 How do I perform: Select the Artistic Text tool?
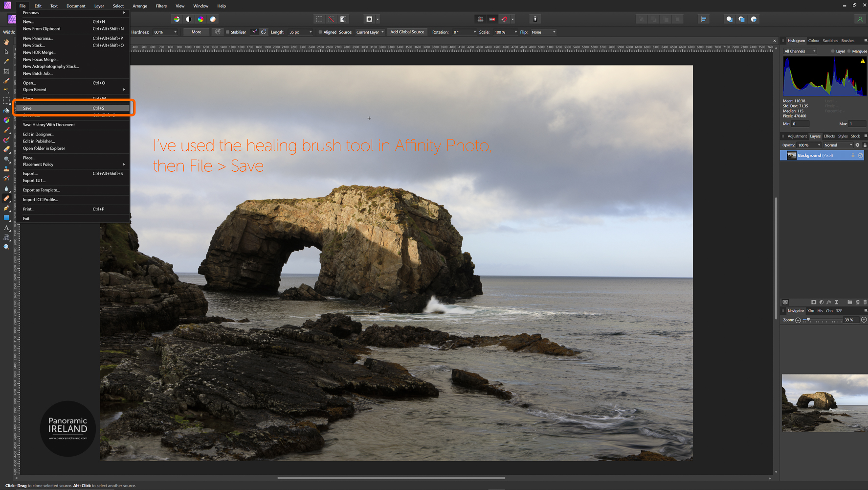click(x=6, y=228)
